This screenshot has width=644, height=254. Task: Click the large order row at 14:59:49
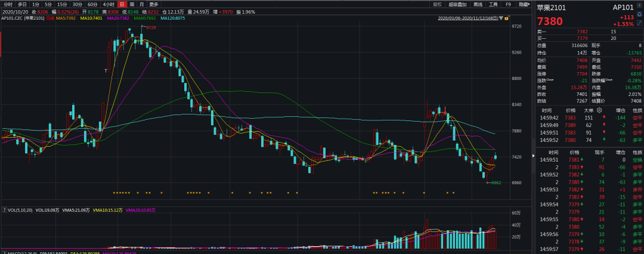[x=590, y=125]
